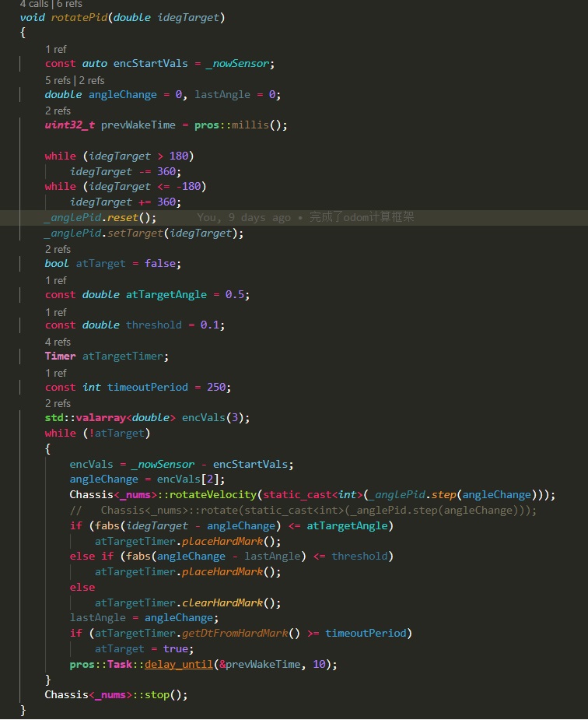Click encStartVals in the subtraction line
This screenshot has height=720, width=588.
click(x=250, y=465)
